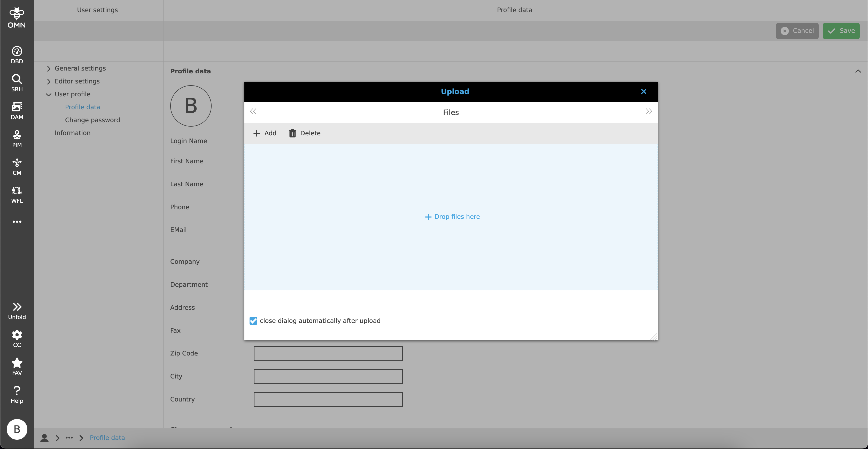Click Delete in the upload toolbar
868x449 pixels.
(305, 133)
